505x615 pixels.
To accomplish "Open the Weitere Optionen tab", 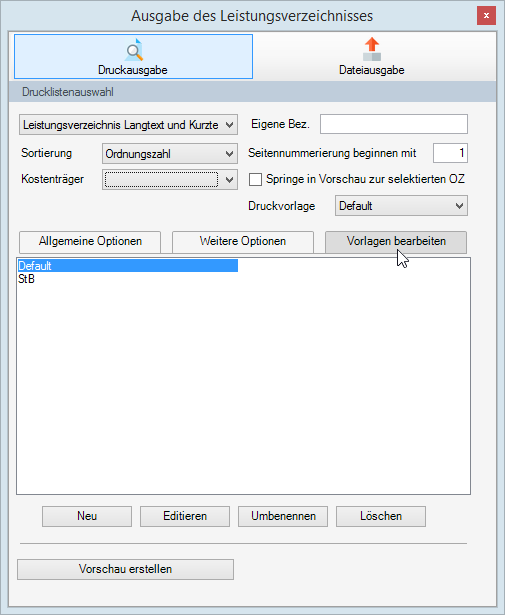I will pyautogui.click(x=243, y=242).
